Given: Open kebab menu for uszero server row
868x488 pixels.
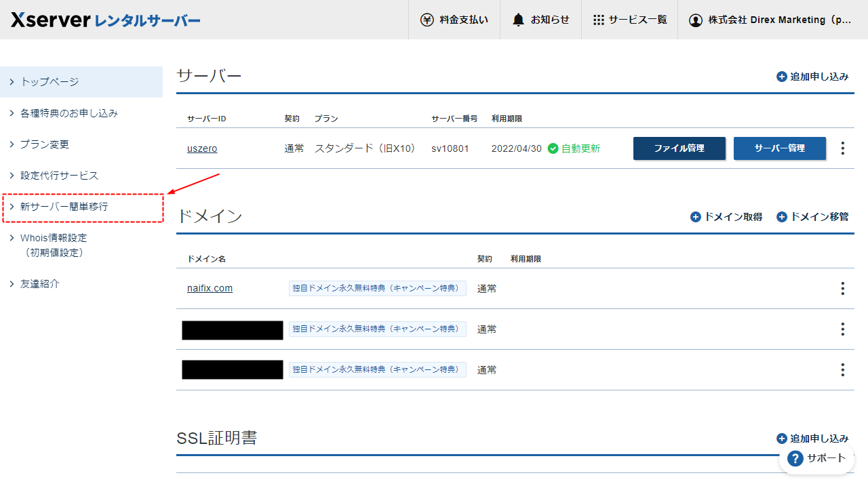Looking at the screenshot, I should point(843,148).
